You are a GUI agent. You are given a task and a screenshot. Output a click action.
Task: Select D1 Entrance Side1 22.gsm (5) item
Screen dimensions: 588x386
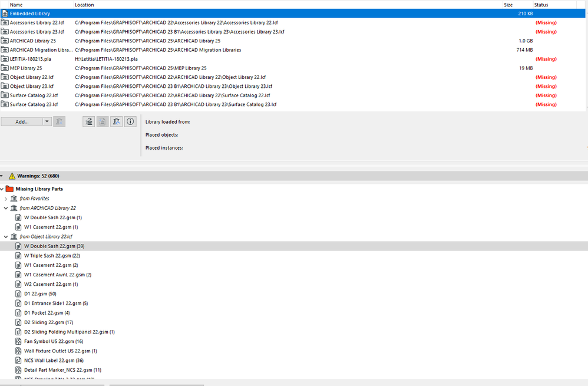tap(56, 303)
